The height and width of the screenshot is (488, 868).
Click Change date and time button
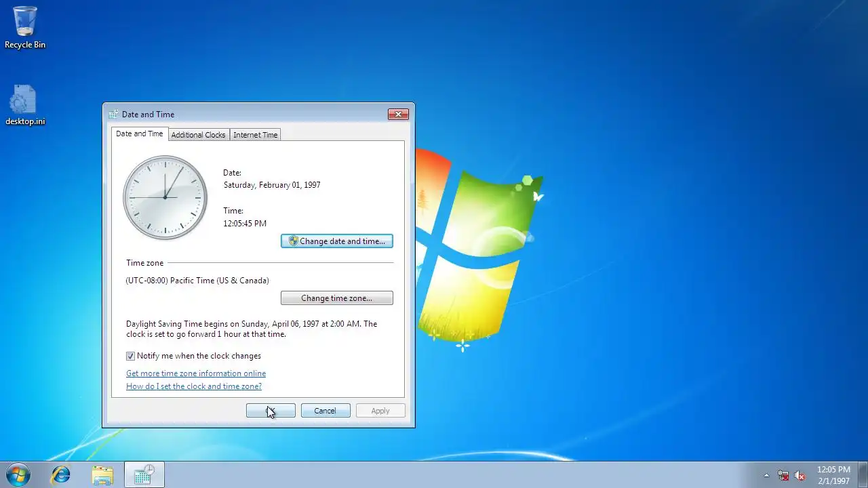337,241
